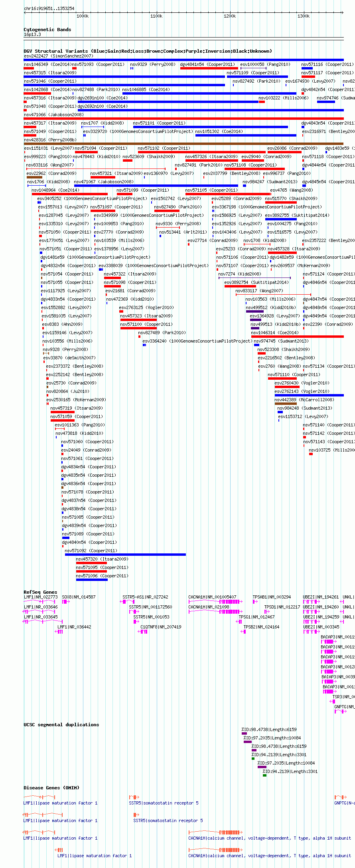The image size is (355, 868).
Task: Click the 1100k ruler tick label
Action: (x=156, y=16)
